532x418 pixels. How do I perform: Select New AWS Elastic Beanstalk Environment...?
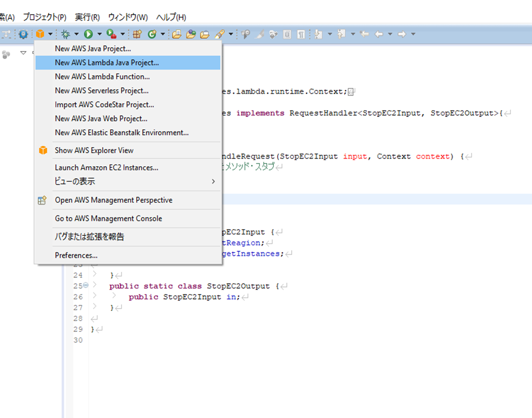[128, 133]
